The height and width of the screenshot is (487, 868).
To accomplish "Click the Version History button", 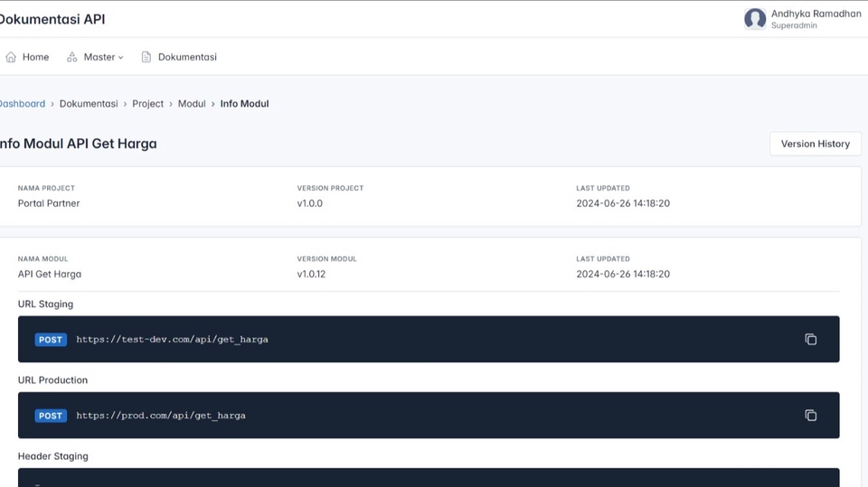I will pyautogui.click(x=815, y=144).
